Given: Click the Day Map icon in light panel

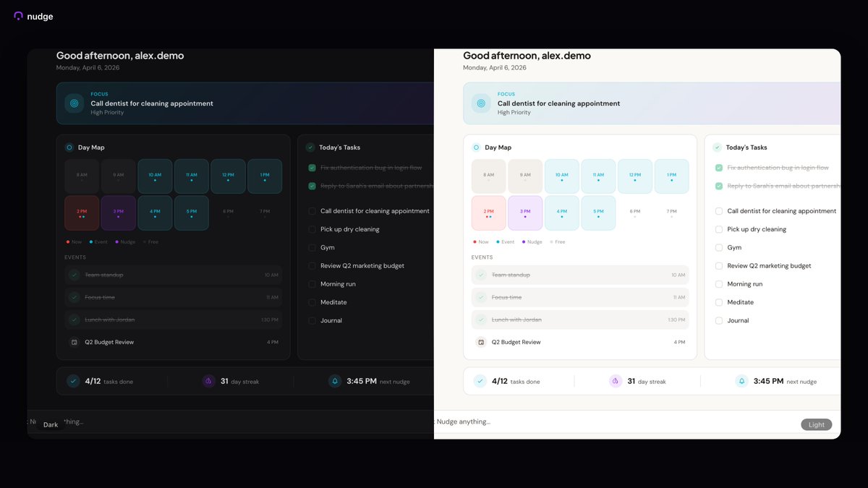Looking at the screenshot, I should point(476,147).
